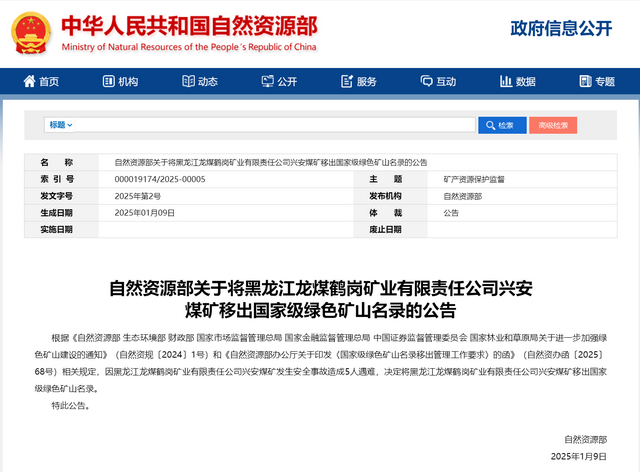Click the 发布机构 label cell
Screen dimensions: 640x472
click(390, 196)
